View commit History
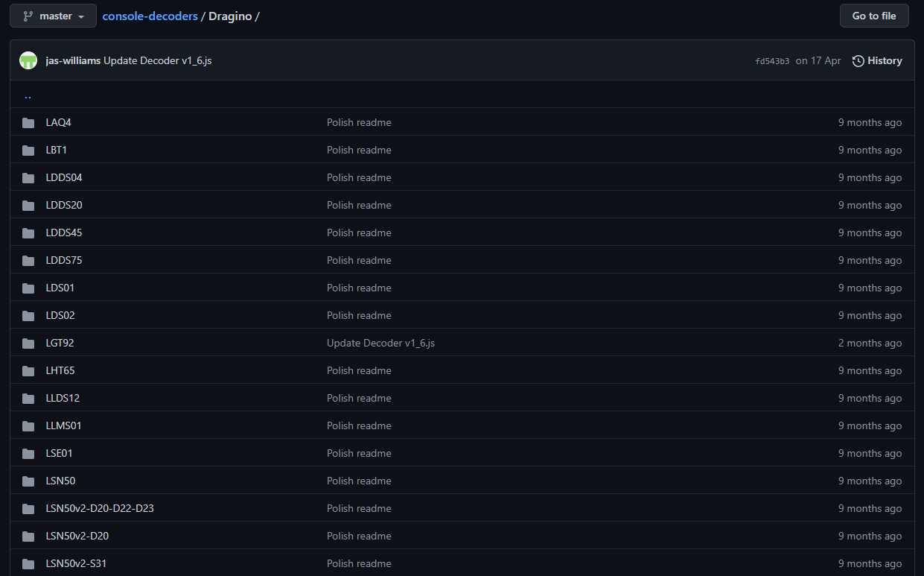Image resolution: width=924 pixels, height=576 pixels. (877, 61)
